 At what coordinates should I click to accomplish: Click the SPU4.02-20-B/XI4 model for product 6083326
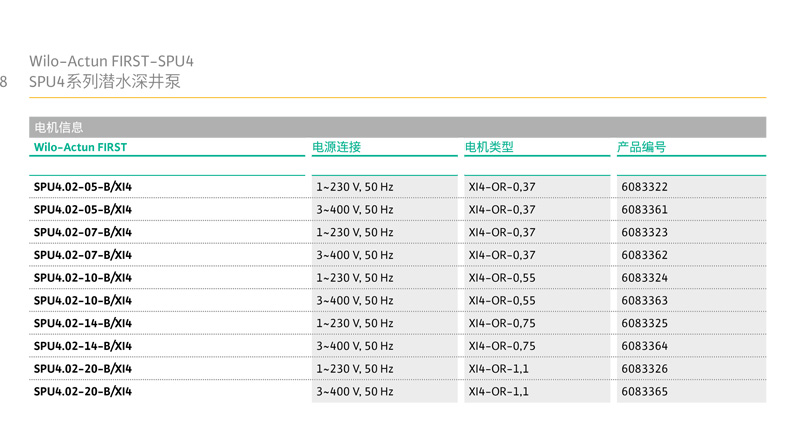[x=83, y=368]
